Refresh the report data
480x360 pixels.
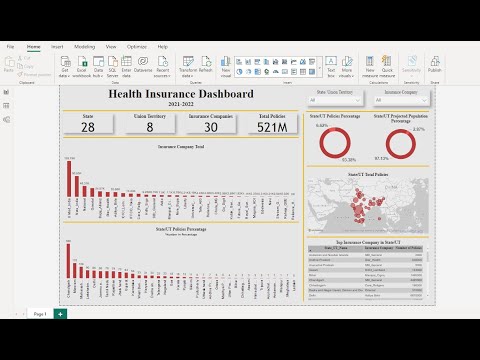(x=206, y=64)
